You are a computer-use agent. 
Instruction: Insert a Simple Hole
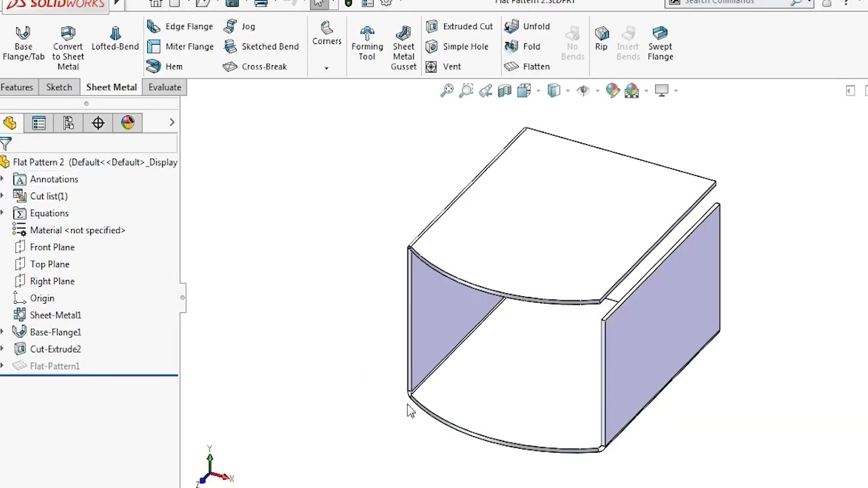456,47
